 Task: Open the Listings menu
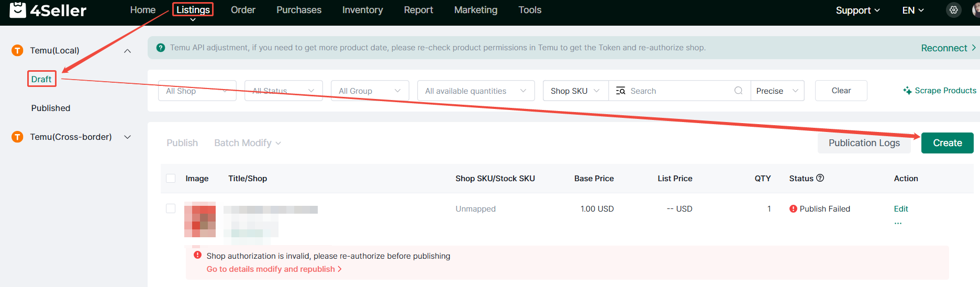point(193,10)
